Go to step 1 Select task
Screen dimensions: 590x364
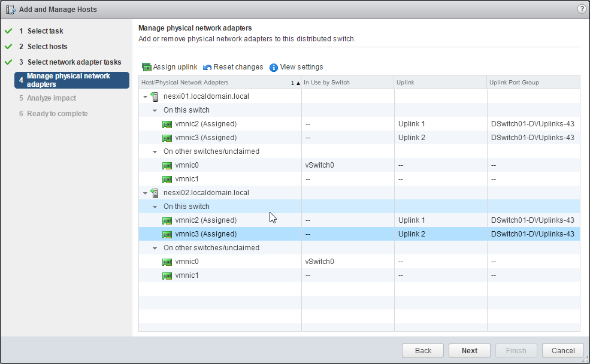[45, 31]
